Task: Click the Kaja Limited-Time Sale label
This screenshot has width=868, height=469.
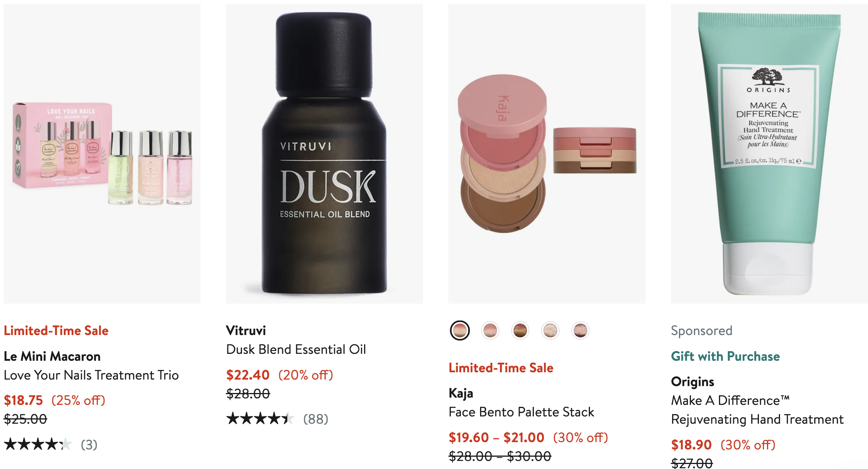Action: pyautogui.click(x=501, y=368)
